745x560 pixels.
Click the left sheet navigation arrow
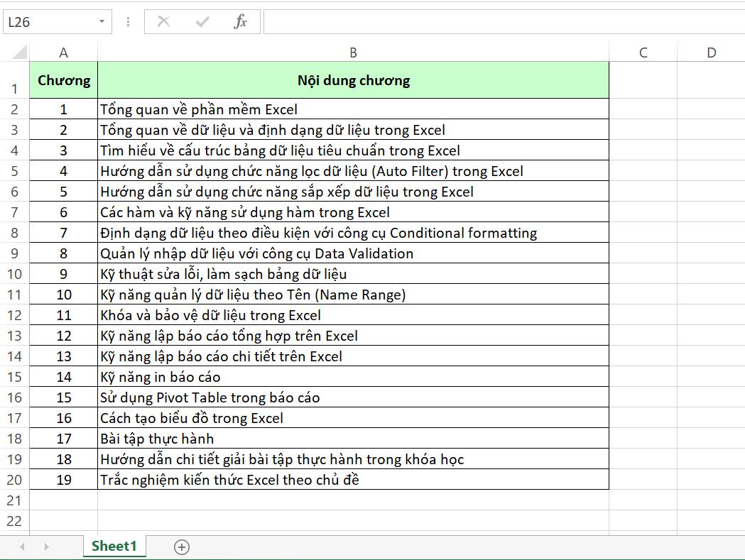(21, 547)
